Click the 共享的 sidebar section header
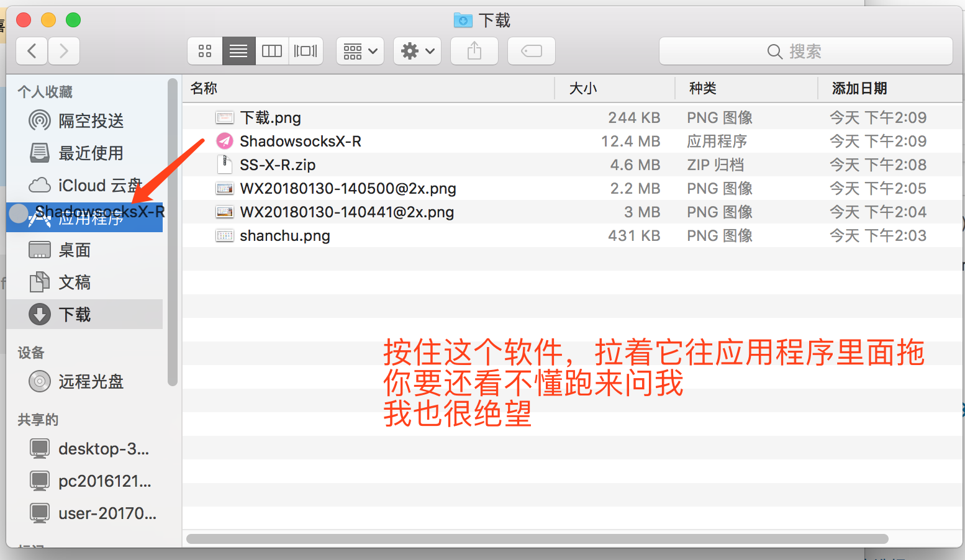The width and height of the screenshot is (965, 560). coord(38,420)
